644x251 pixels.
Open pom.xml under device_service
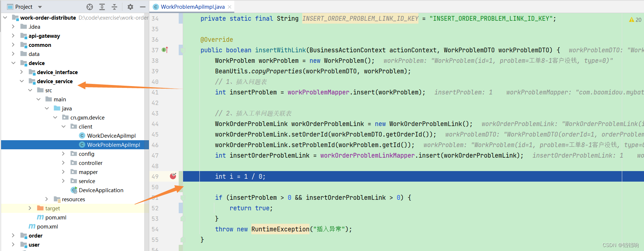click(56, 217)
